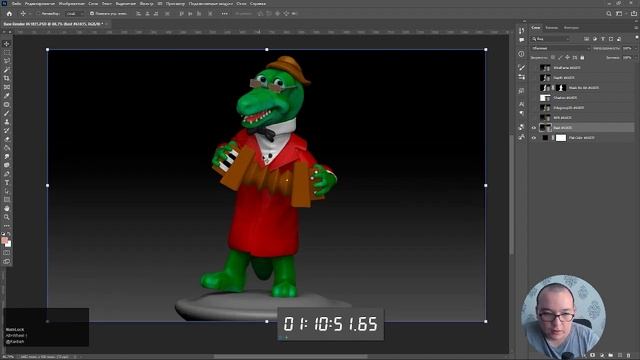Viewport: 640px width, 360px height.
Task: Toggle the Автовыбор checkbox
Action: (x=38, y=13)
